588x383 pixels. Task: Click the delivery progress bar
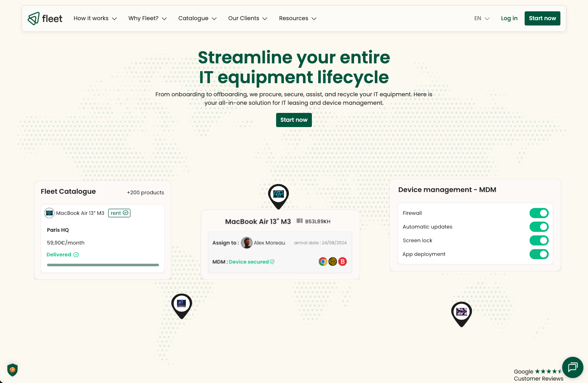point(103,265)
